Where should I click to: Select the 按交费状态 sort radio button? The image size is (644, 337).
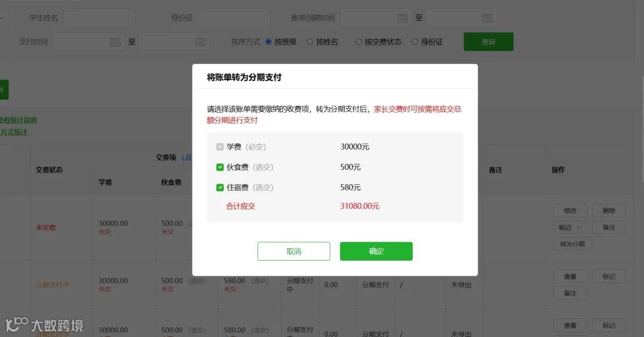click(358, 42)
